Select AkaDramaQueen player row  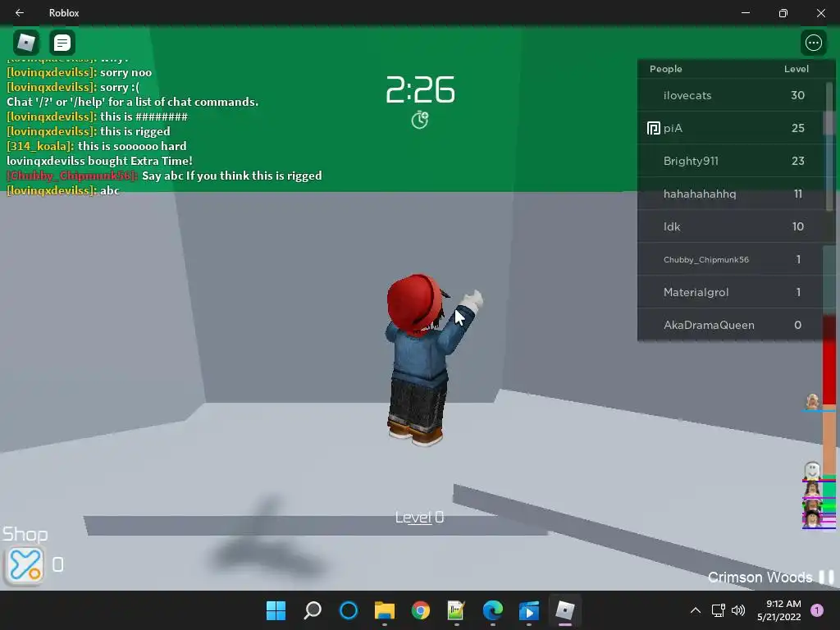pos(729,325)
